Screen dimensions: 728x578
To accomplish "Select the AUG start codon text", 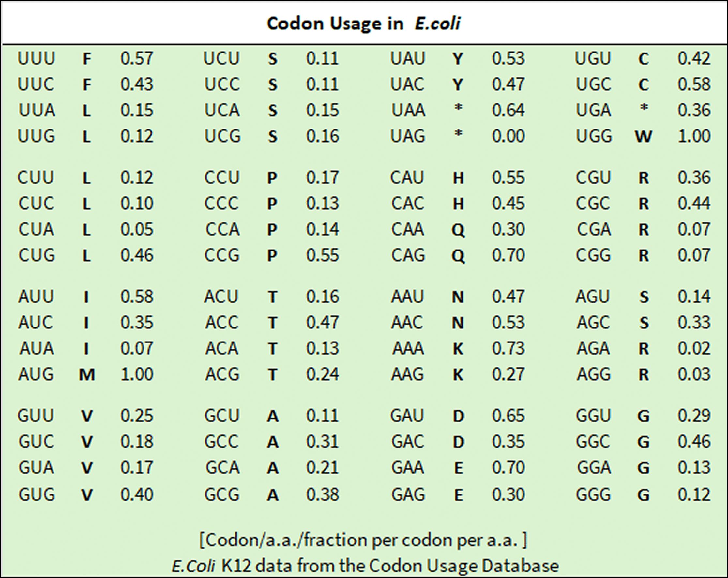I will coord(36,374).
